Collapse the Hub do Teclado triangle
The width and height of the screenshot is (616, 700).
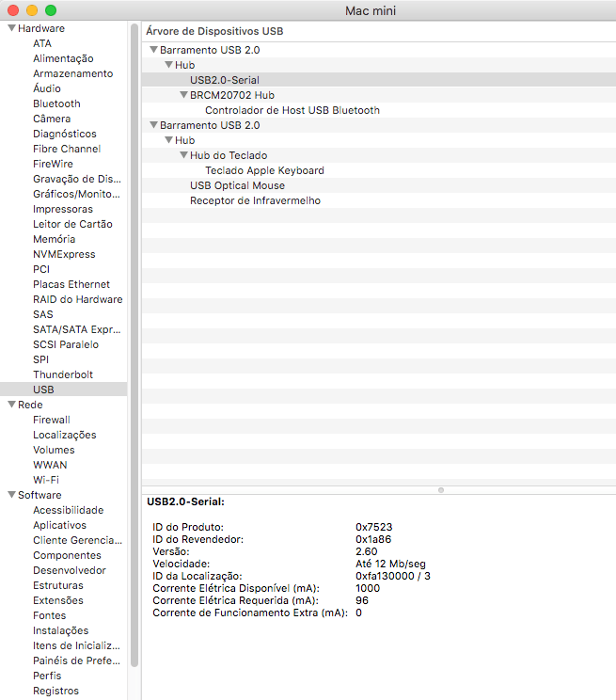[184, 155]
